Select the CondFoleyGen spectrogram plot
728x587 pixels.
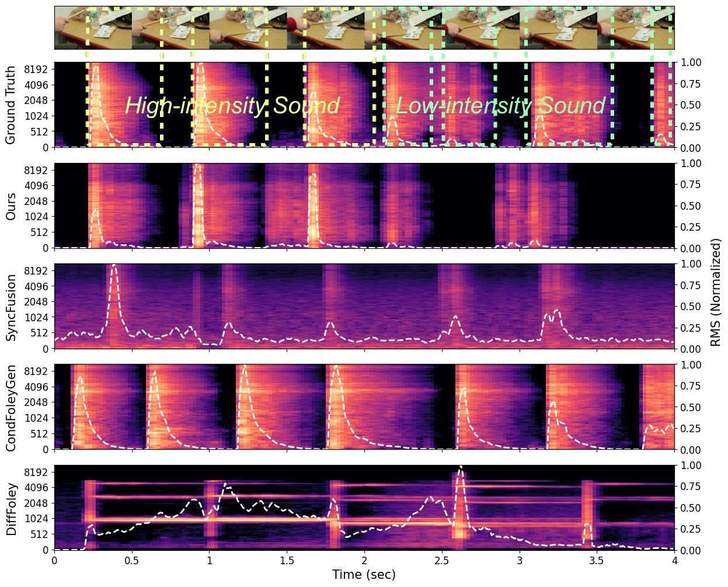click(x=364, y=407)
